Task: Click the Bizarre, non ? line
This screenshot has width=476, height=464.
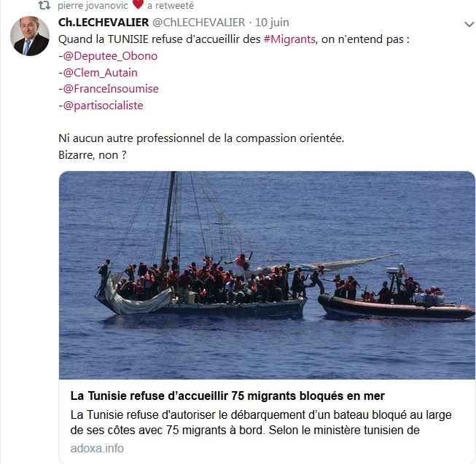Action: (93, 155)
